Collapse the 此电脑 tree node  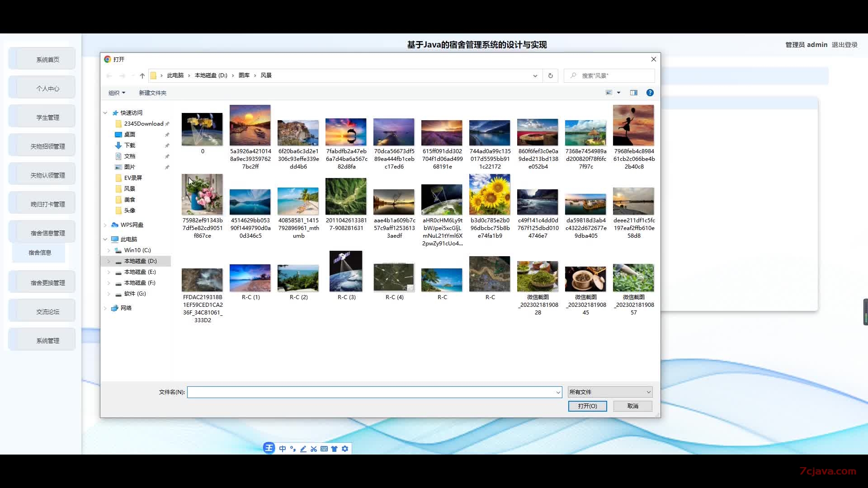(x=105, y=239)
